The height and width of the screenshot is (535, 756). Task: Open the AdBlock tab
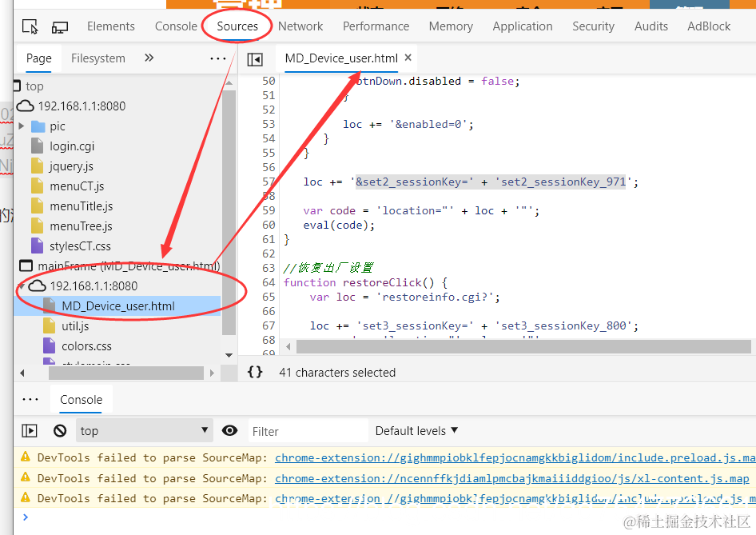(709, 26)
